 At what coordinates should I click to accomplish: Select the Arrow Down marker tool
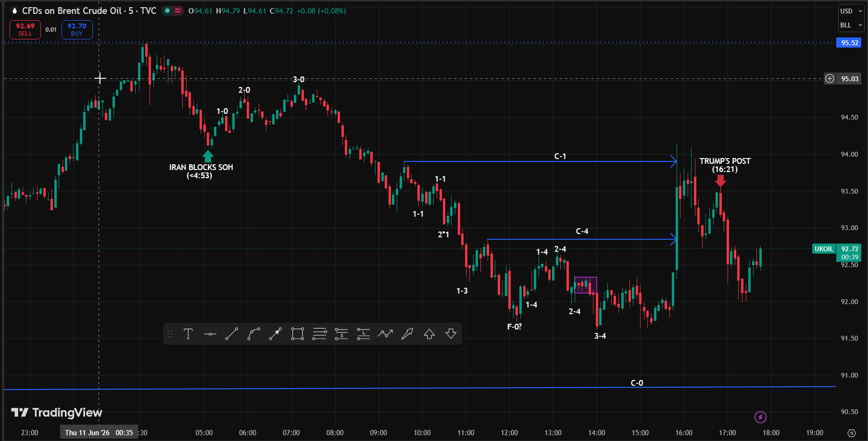click(x=451, y=334)
